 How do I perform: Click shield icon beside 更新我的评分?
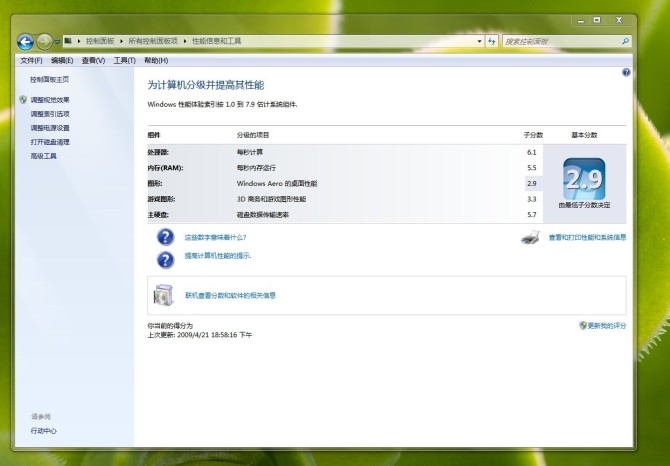pos(583,325)
